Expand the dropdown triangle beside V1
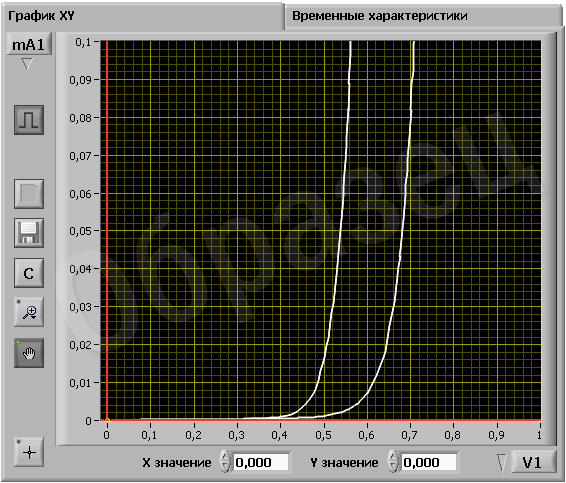This screenshot has height=483, width=566. 502,462
